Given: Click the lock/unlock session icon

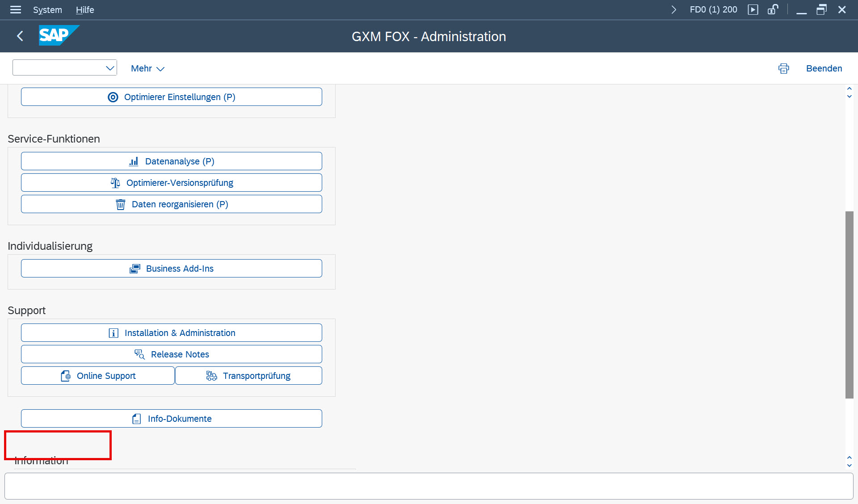Looking at the screenshot, I should [x=773, y=10].
